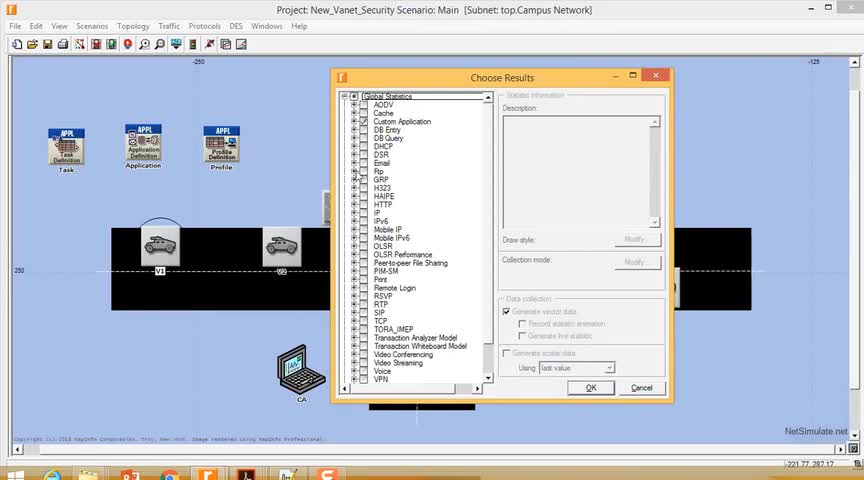The image size is (864, 480).
Task: Select vehicle node V2 on road
Action: pos(282,246)
